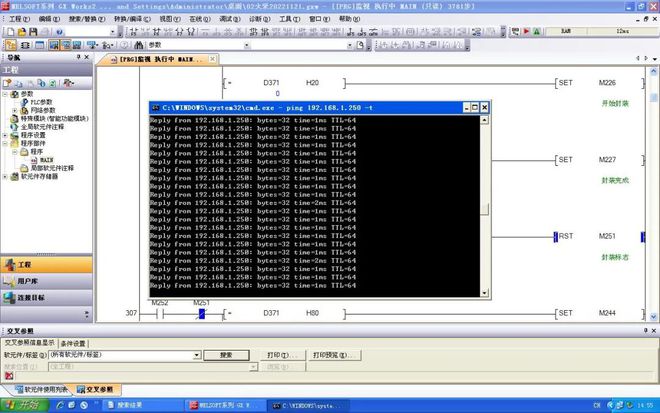Open the 在线 menu
Image resolution: width=660 pixels, height=413 pixels.
pyautogui.click(x=200, y=19)
